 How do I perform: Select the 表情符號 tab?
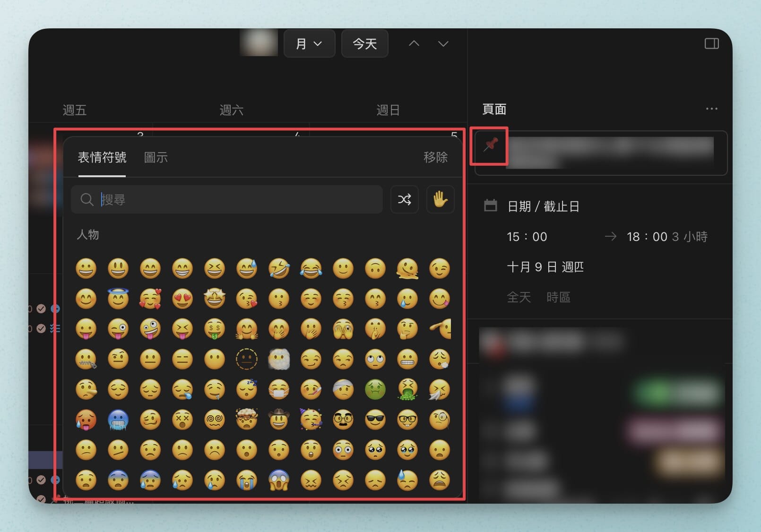click(102, 157)
